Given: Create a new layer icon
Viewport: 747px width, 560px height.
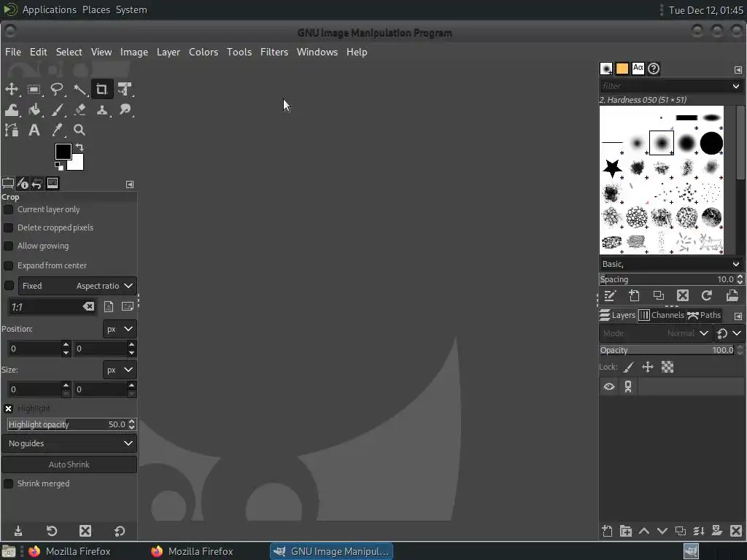Looking at the screenshot, I should (x=607, y=531).
